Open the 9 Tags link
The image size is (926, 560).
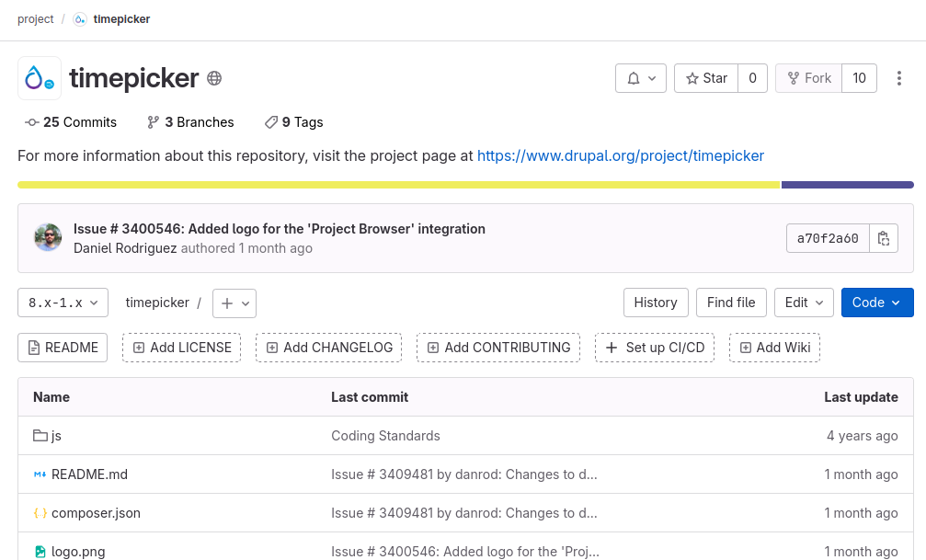[294, 122]
